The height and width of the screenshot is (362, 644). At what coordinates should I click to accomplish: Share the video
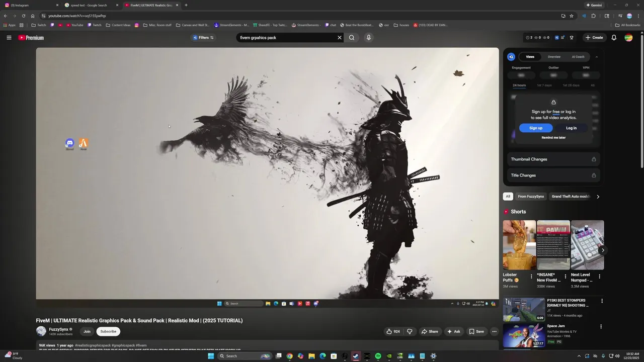[x=430, y=332]
